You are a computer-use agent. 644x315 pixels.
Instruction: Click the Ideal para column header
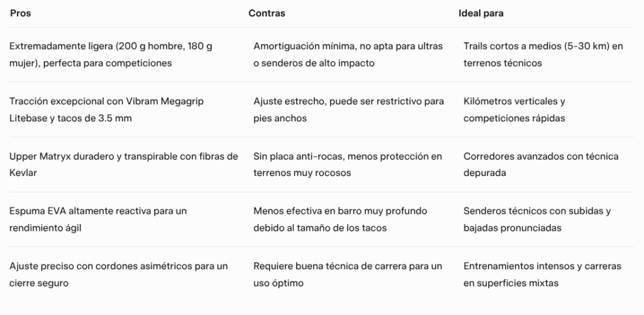[481, 13]
